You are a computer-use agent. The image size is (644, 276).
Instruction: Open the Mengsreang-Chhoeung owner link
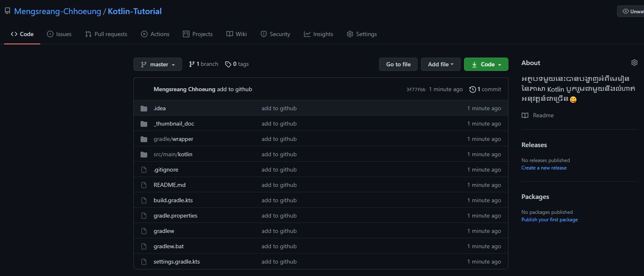58,11
